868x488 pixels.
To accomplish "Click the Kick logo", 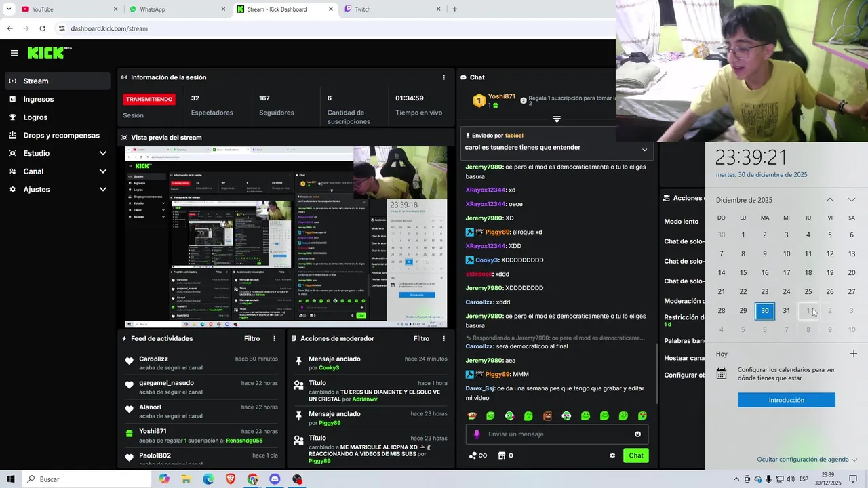I will (x=49, y=53).
